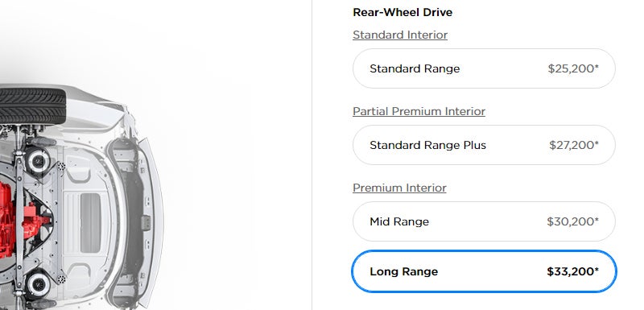
Task: Choose the Standard Range Plus option
Action: point(484,145)
